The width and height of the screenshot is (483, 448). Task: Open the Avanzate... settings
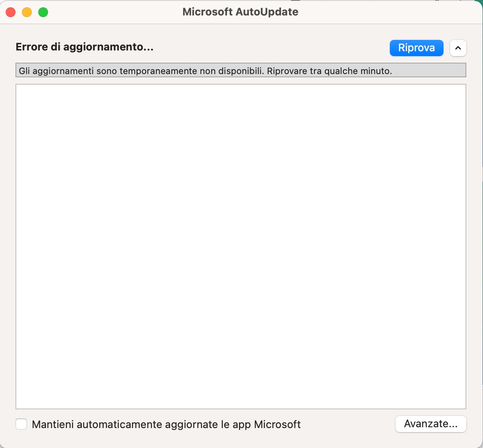[431, 424]
